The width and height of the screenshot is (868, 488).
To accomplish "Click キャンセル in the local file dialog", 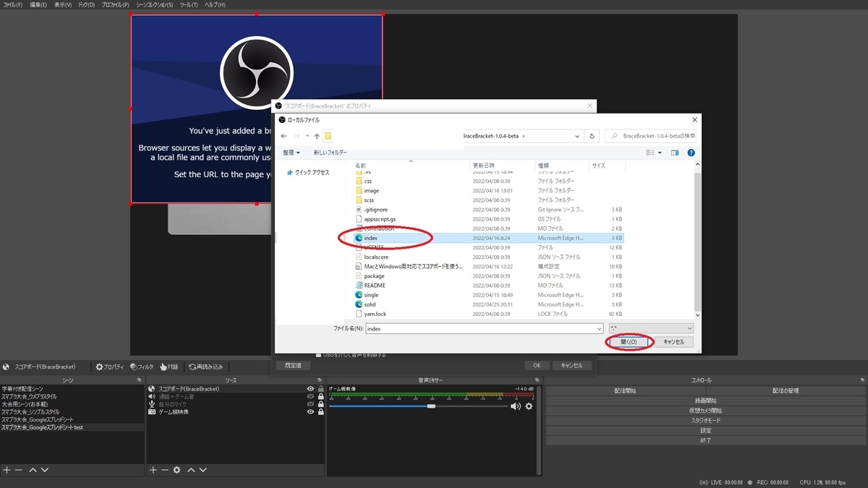I will click(x=674, y=342).
